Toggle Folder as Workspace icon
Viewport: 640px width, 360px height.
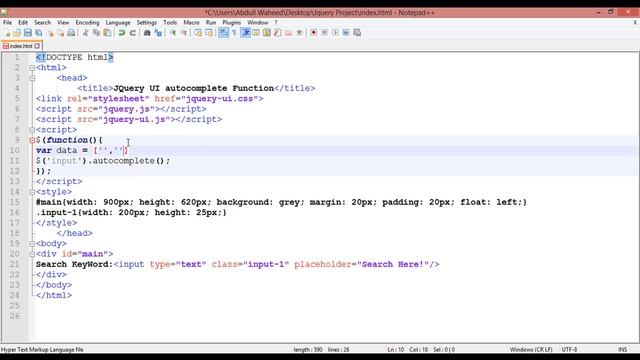tap(289, 33)
